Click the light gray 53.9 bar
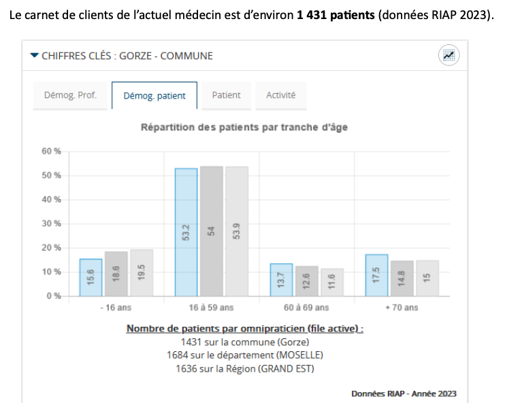 (237, 231)
